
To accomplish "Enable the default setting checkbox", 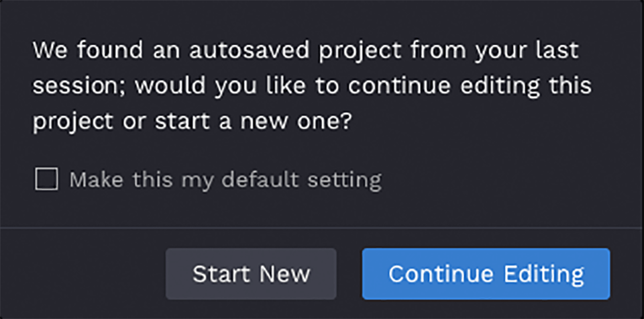I will click(x=46, y=179).
